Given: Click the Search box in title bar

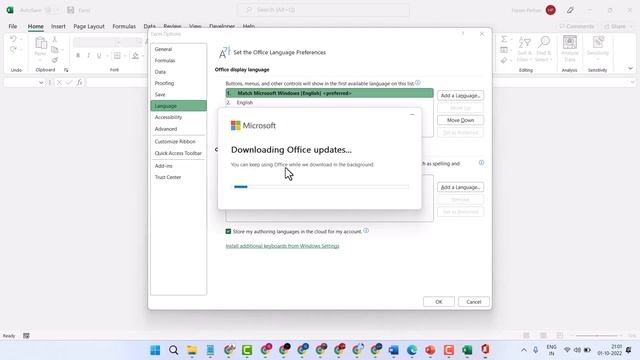Looking at the screenshot, I should [x=323, y=10].
